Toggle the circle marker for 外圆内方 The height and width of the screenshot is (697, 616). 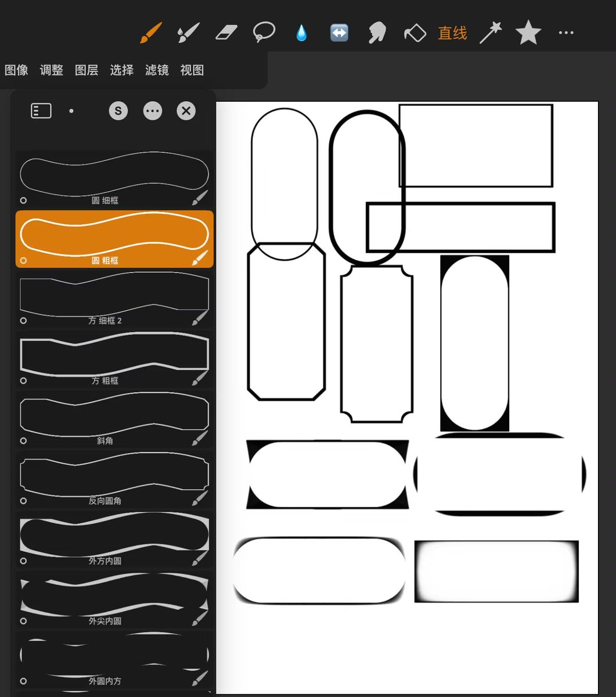(23, 681)
